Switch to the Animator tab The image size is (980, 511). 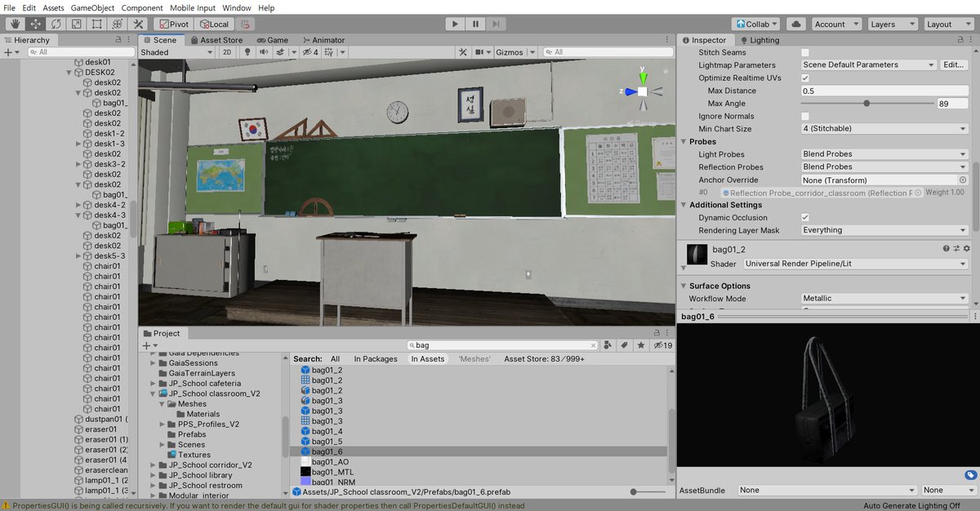pyautogui.click(x=323, y=39)
